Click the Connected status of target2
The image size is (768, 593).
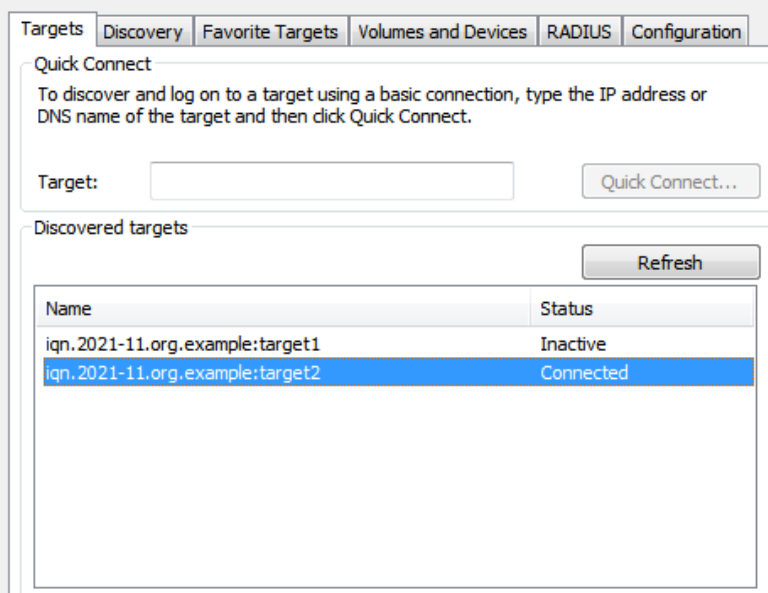tap(584, 373)
